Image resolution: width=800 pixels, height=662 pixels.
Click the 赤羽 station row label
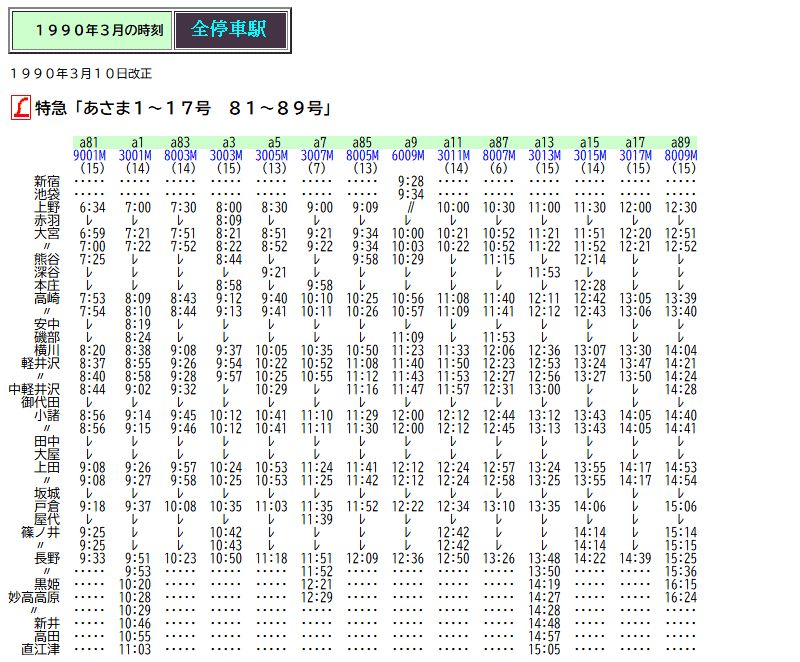(x=47, y=220)
